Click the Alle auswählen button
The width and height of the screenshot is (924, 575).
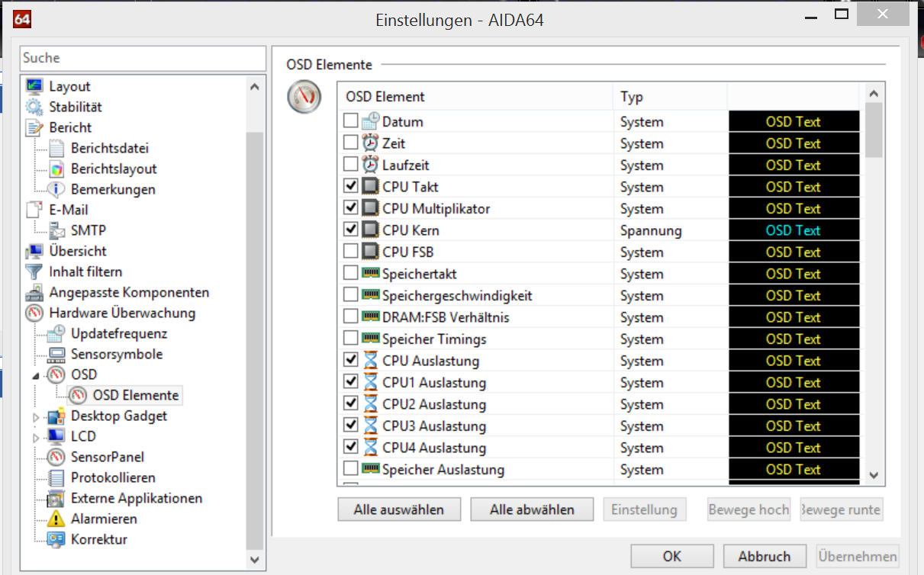pyautogui.click(x=401, y=509)
